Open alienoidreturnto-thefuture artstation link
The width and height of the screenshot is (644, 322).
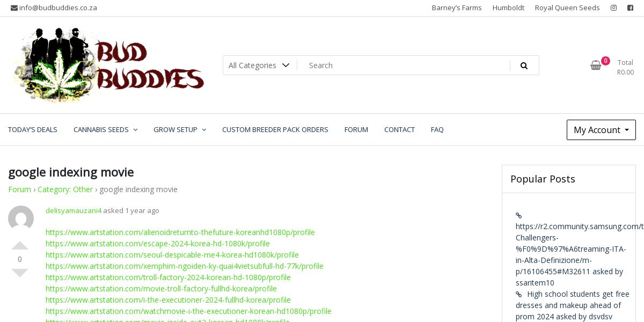point(180,232)
